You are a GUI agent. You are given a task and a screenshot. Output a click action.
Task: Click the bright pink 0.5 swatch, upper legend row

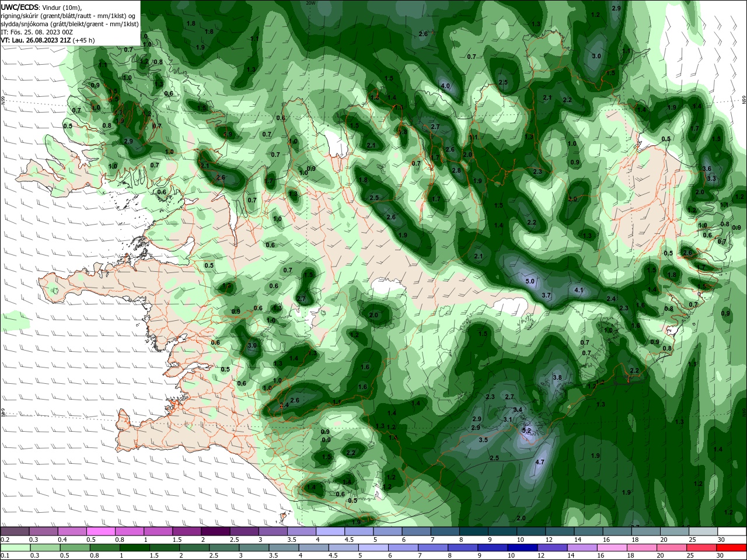point(101,531)
